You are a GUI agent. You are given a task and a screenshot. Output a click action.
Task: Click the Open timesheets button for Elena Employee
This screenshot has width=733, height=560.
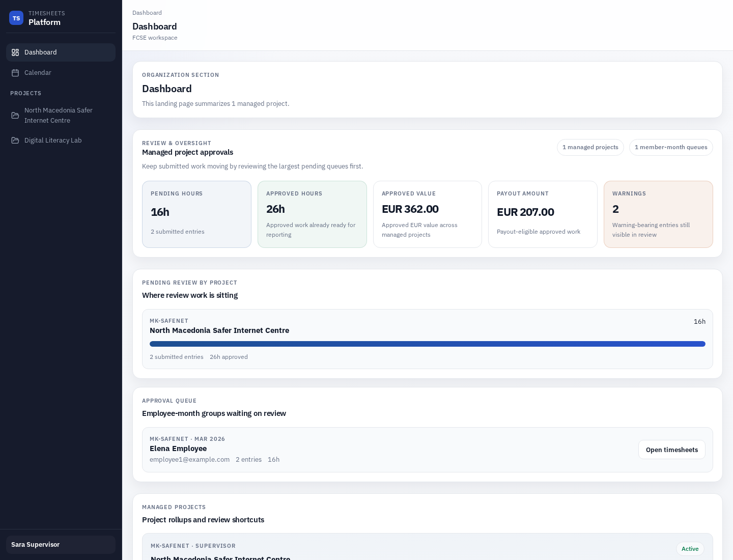(x=671, y=450)
